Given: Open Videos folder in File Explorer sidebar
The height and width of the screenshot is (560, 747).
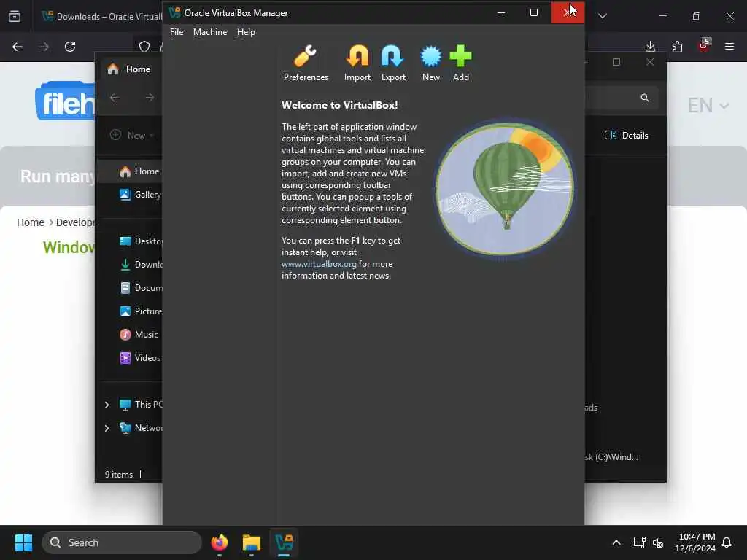Looking at the screenshot, I should click(x=140, y=357).
